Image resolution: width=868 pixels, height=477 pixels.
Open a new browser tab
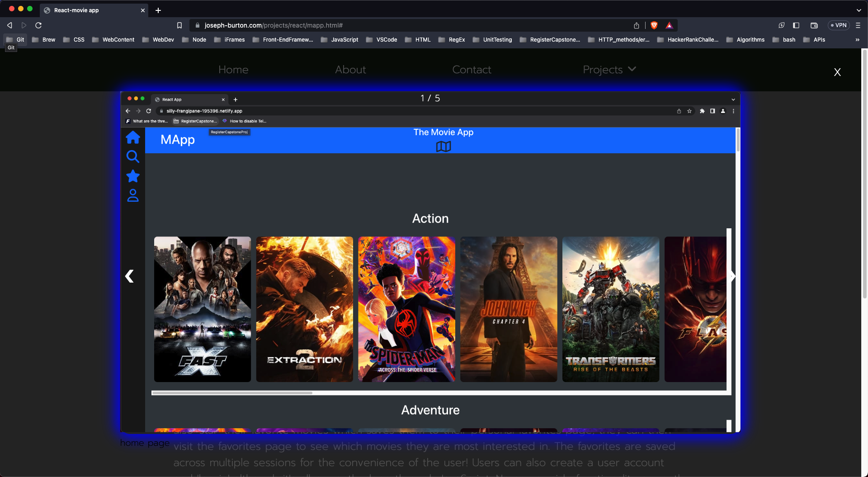[158, 10]
